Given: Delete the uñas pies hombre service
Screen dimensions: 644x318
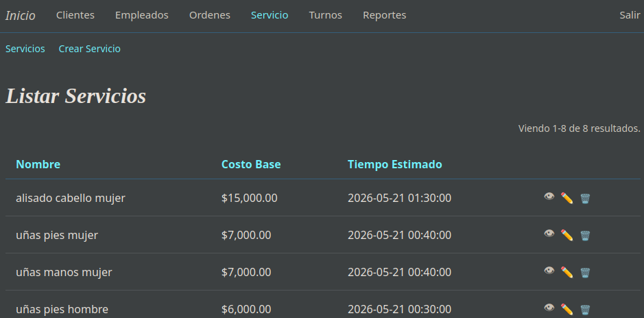Looking at the screenshot, I should 585,310.
